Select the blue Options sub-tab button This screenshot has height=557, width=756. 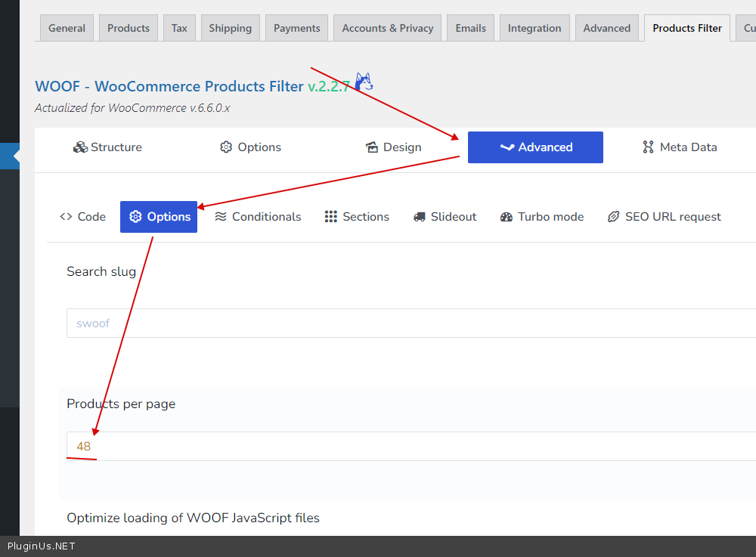[159, 217]
